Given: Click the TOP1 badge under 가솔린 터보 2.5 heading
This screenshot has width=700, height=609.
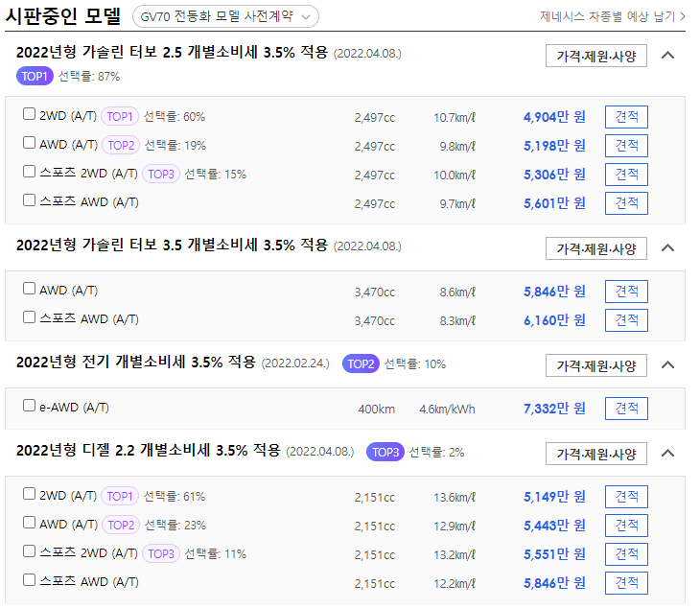Looking at the screenshot, I should (x=35, y=77).
